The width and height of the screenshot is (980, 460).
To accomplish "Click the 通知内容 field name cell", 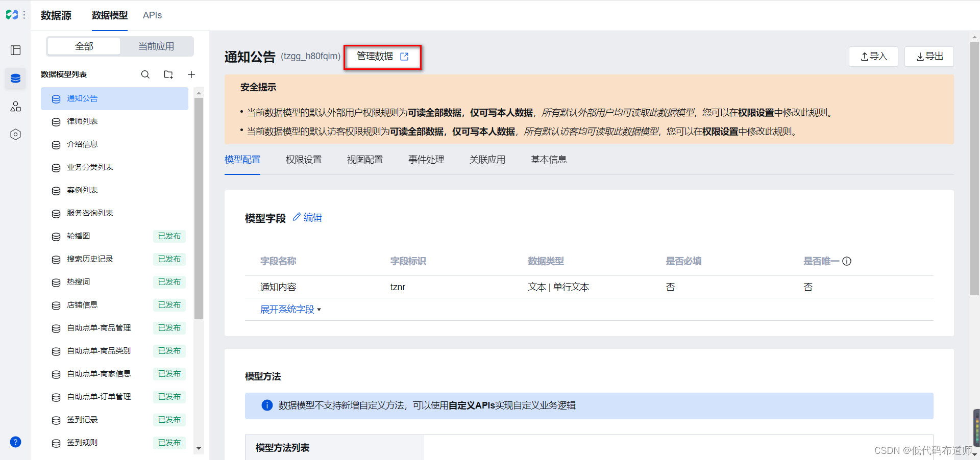I will [x=278, y=287].
